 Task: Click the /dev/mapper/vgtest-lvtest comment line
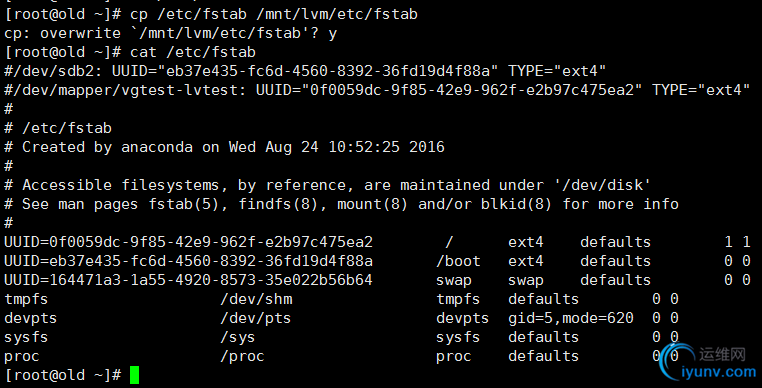[377, 90]
